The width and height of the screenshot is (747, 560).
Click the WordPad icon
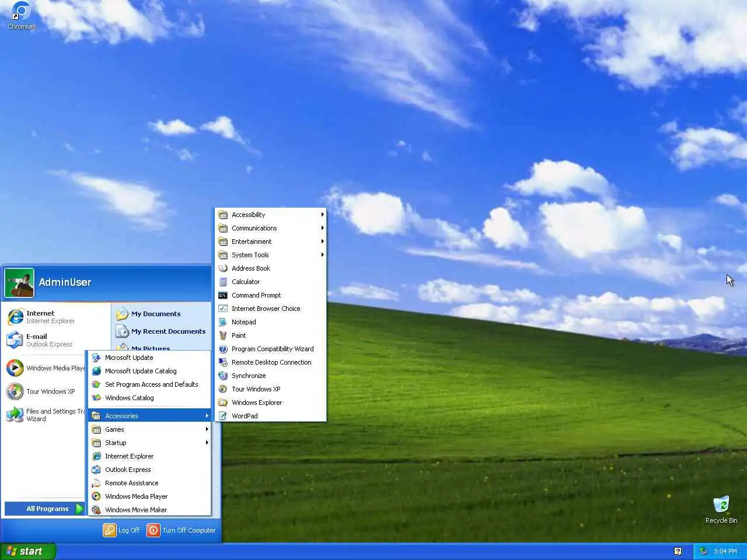pos(223,416)
